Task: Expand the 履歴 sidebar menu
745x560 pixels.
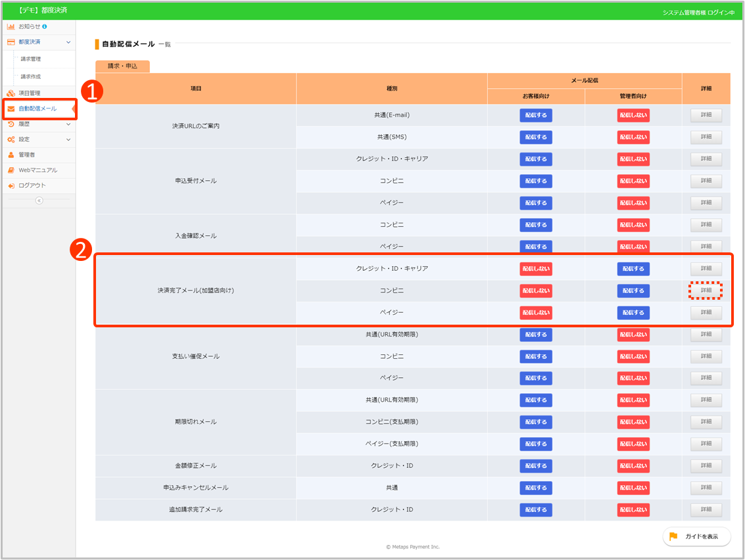Action: (x=68, y=124)
